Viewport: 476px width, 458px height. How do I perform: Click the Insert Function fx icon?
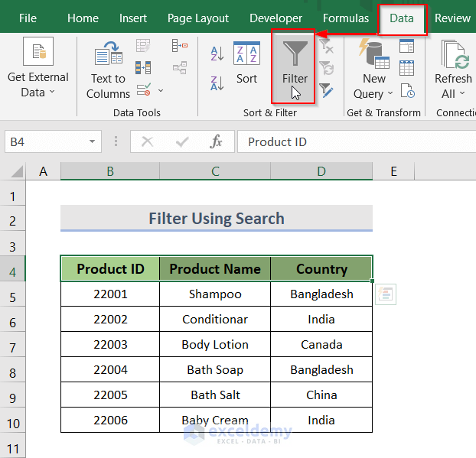[x=217, y=141]
